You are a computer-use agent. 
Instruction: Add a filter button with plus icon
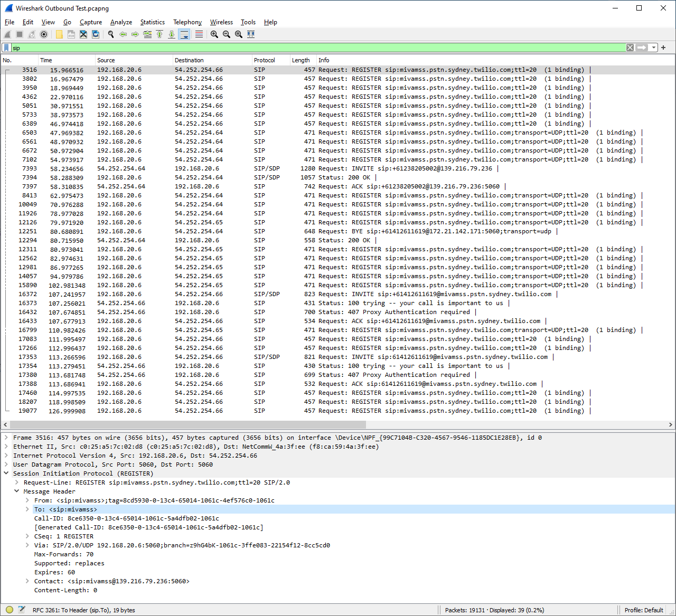[x=663, y=48]
